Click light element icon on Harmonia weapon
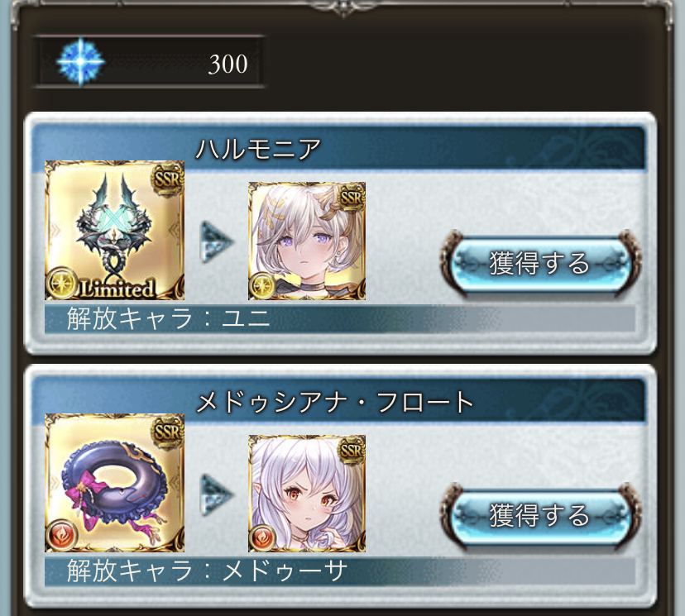The height and width of the screenshot is (616, 685). 61,284
